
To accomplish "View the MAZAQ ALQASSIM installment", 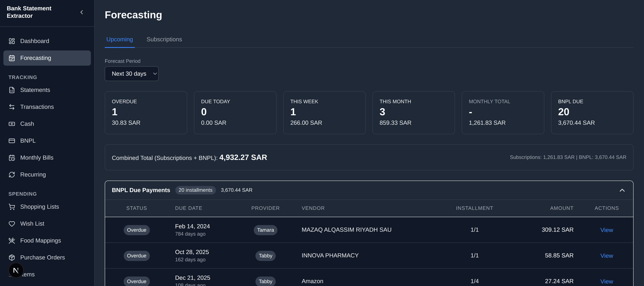I will click(x=606, y=230).
